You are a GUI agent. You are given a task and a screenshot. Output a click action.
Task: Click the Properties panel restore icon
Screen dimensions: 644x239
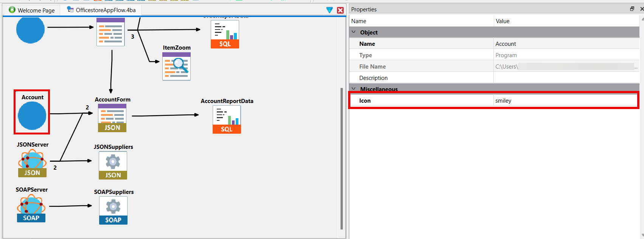click(x=632, y=9)
